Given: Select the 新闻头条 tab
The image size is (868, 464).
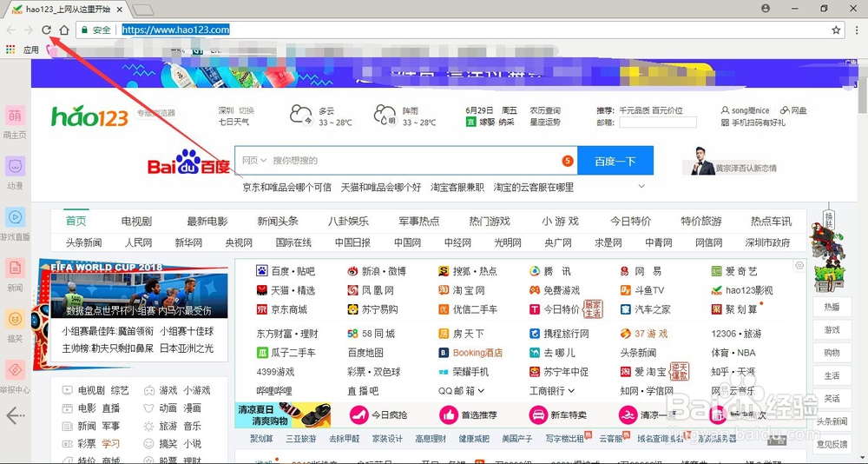Looking at the screenshot, I should click(278, 222).
